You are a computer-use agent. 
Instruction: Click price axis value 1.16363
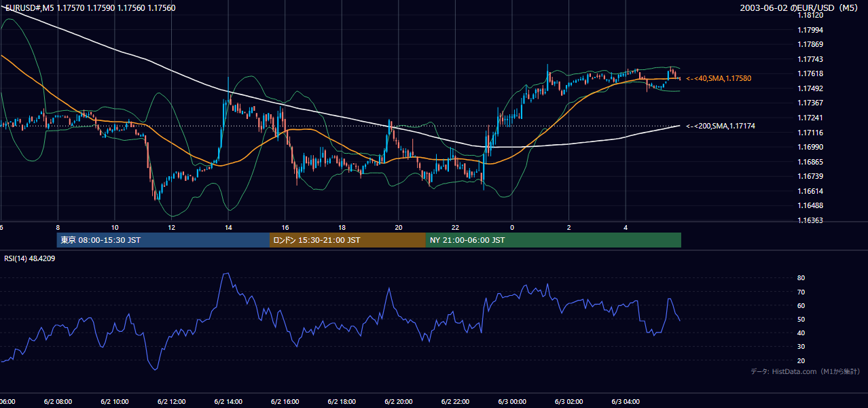pos(809,220)
